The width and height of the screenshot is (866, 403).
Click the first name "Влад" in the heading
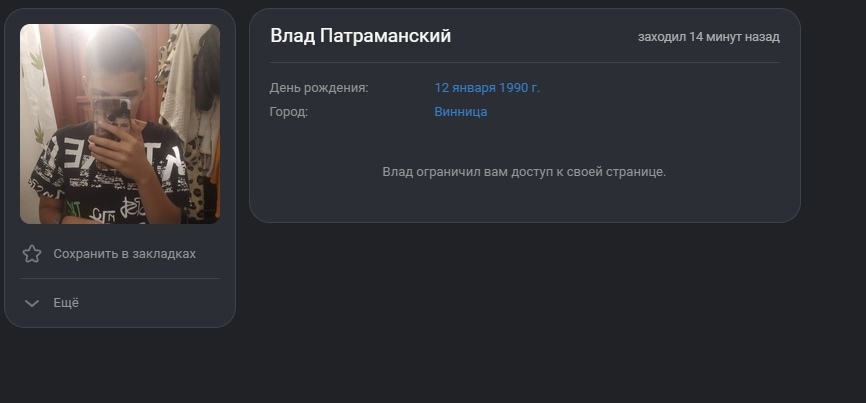(x=292, y=36)
